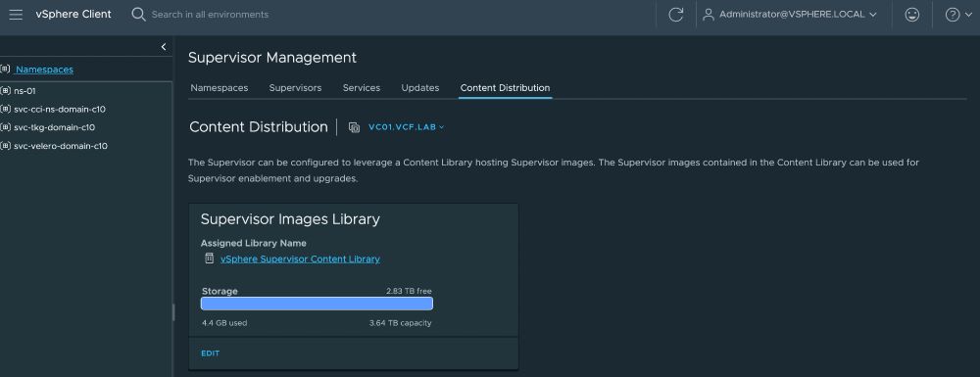Open the Namespaces link in sidebar
980x377 pixels.
pos(44,70)
